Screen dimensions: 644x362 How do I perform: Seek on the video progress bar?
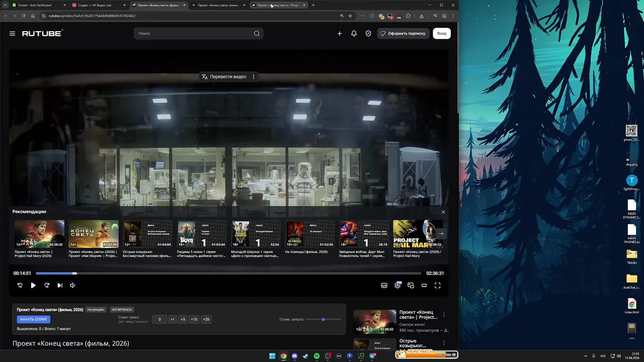tap(228, 273)
